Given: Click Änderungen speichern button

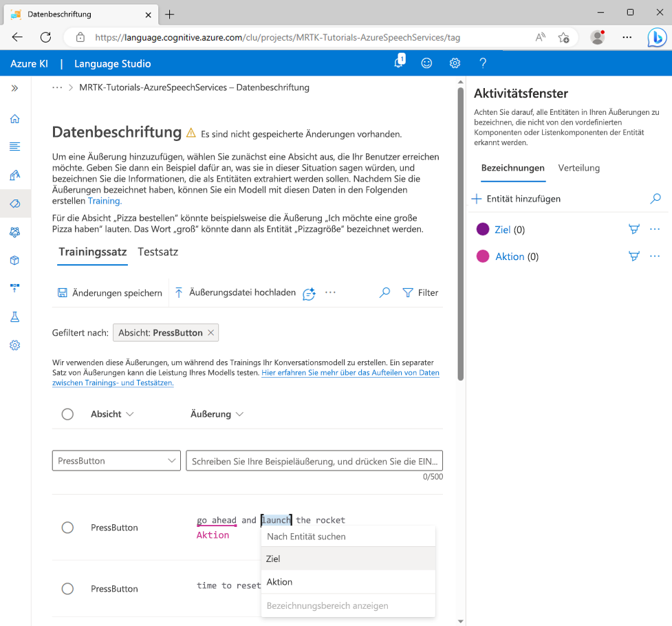Looking at the screenshot, I should coord(110,293).
